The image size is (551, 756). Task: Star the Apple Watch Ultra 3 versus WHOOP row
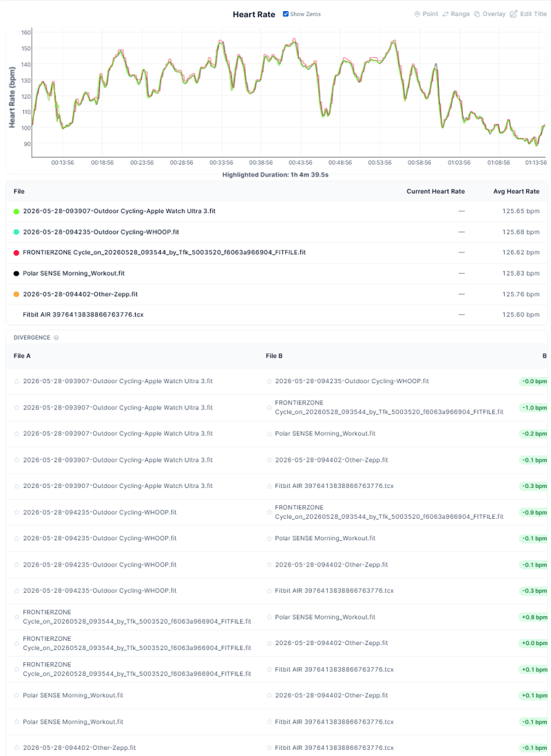tap(17, 381)
